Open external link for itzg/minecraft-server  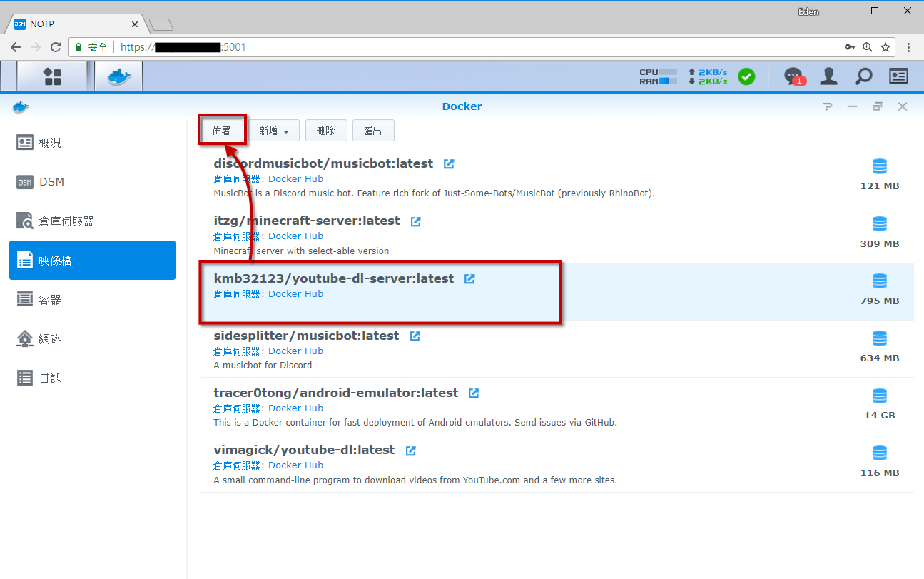(416, 221)
